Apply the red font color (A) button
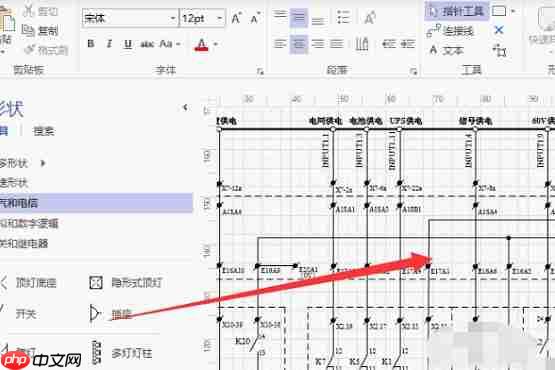The width and height of the screenshot is (555, 370). (x=201, y=44)
